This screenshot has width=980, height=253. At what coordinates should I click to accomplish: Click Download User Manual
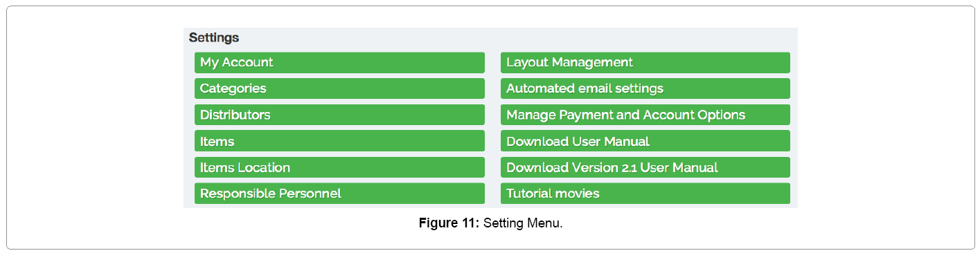(x=645, y=141)
